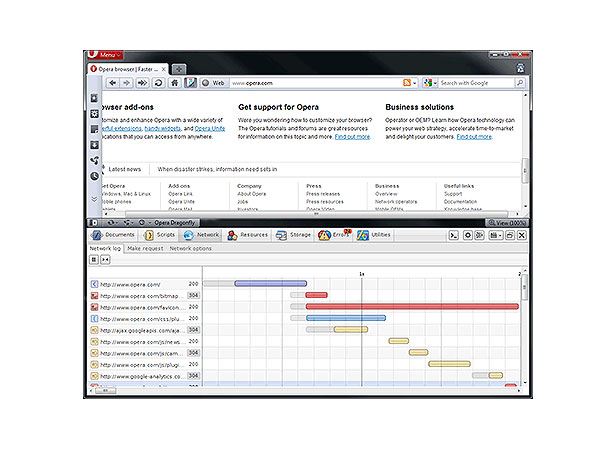615x450 pixels.
Task: Click the long red favicon request bar
Action: pos(412,306)
